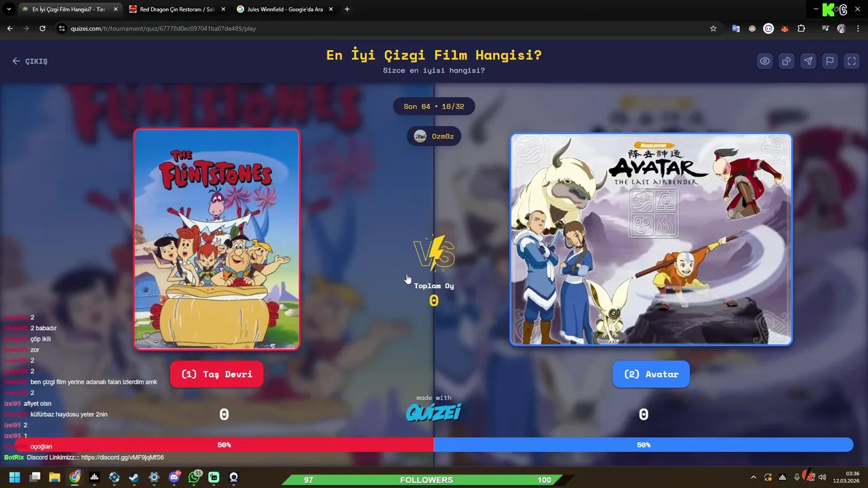
Task: Click the flag report icon
Action: point(830,61)
